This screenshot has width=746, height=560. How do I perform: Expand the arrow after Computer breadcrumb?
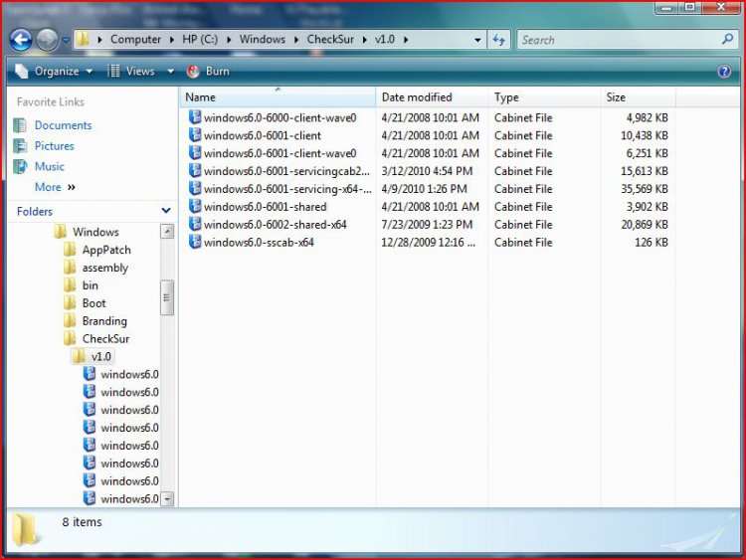[x=172, y=40]
